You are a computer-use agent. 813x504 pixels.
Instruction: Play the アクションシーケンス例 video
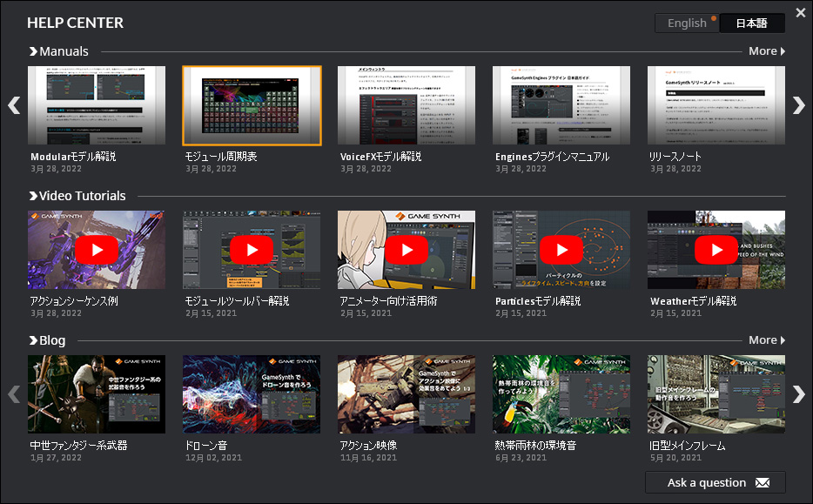97,250
